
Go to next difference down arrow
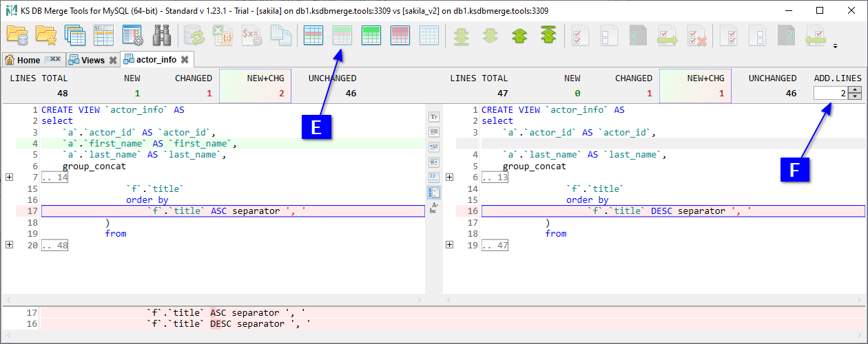pyautogui.click(x=490, y=35)
